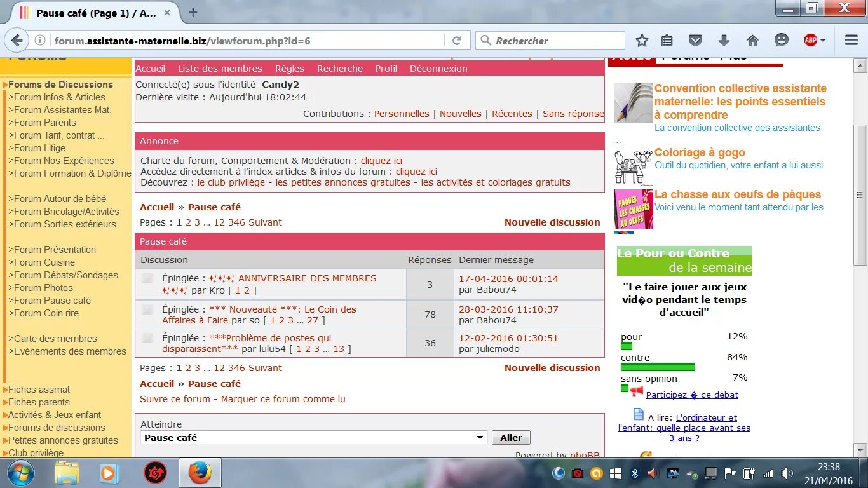Click Déconnexion to log out

tap(438, 69)
